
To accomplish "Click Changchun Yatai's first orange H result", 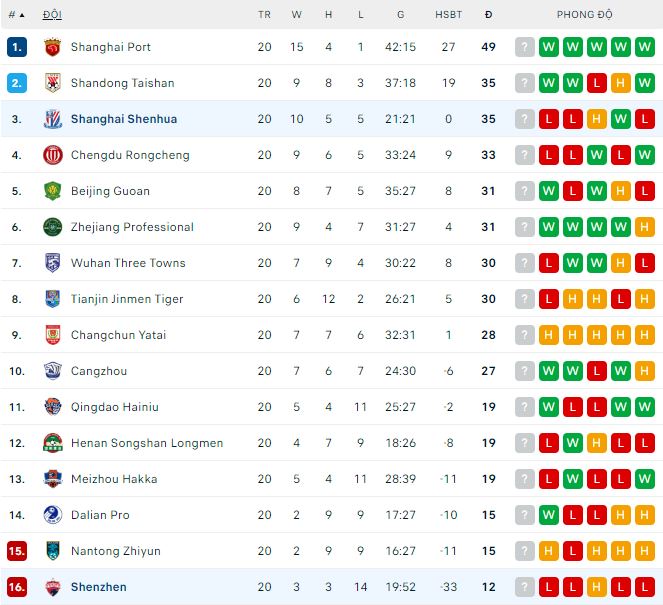I will [x=549, y=335].
